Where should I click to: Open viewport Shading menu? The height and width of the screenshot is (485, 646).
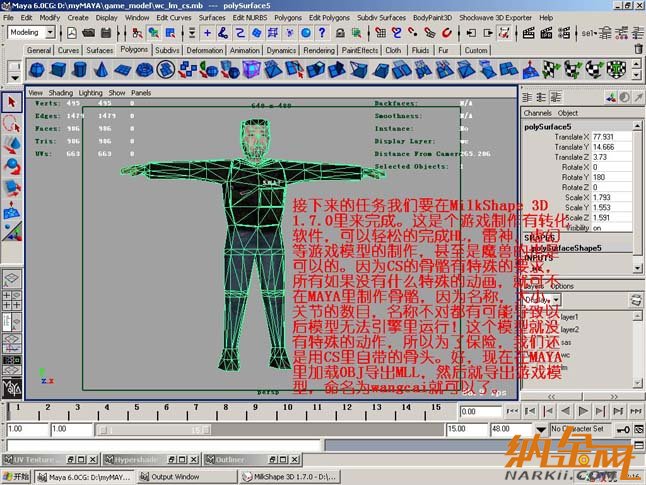61,93
